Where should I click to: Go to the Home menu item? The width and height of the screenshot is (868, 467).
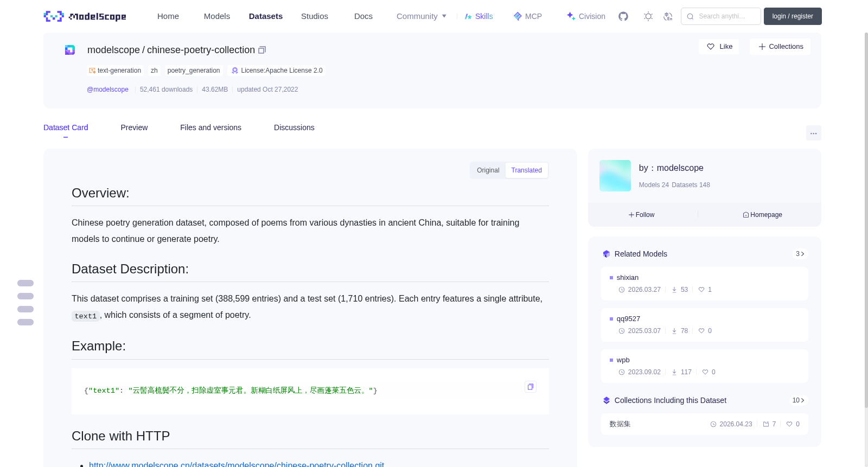coord(168,16)
